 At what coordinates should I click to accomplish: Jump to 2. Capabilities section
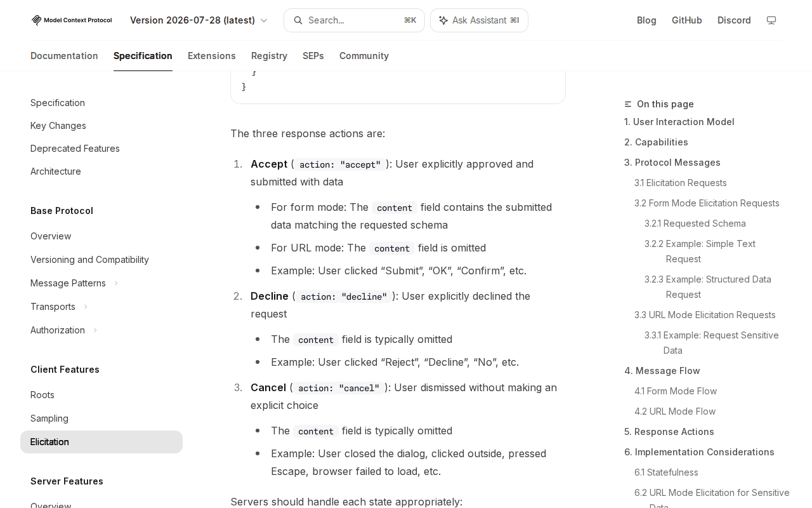pyautogui.click(x=656, y=142)
